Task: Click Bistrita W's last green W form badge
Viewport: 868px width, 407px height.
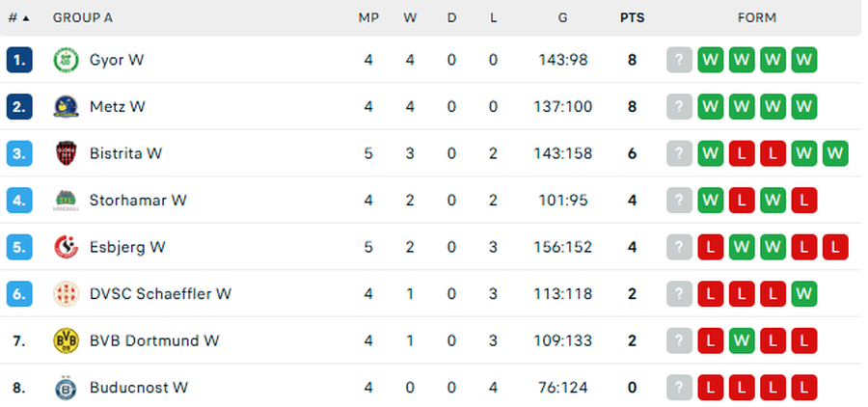Action: pos(835,153)
